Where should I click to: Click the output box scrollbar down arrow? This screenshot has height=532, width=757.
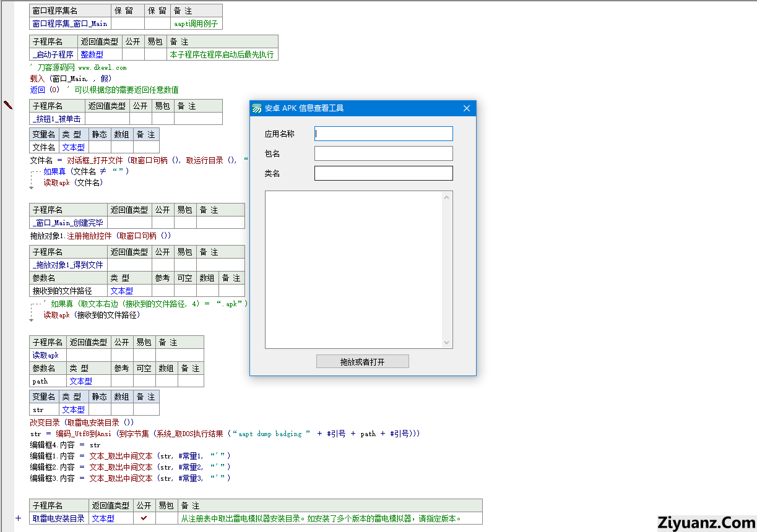[446, 342]
